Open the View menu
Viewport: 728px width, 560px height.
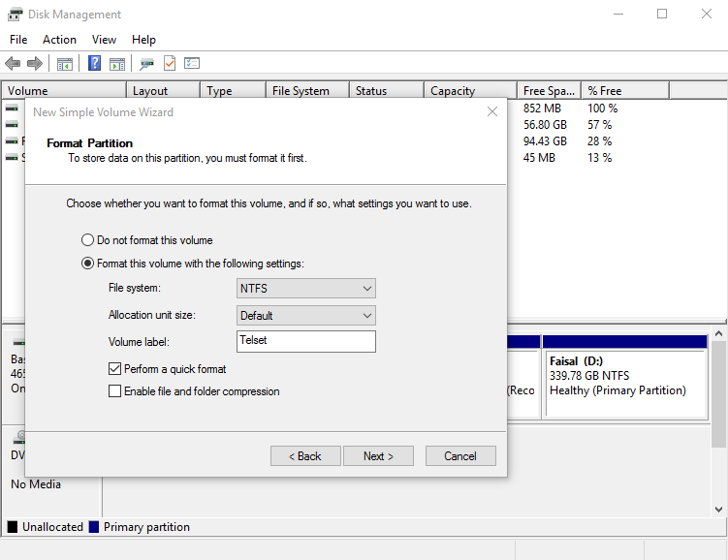point(104,40)
